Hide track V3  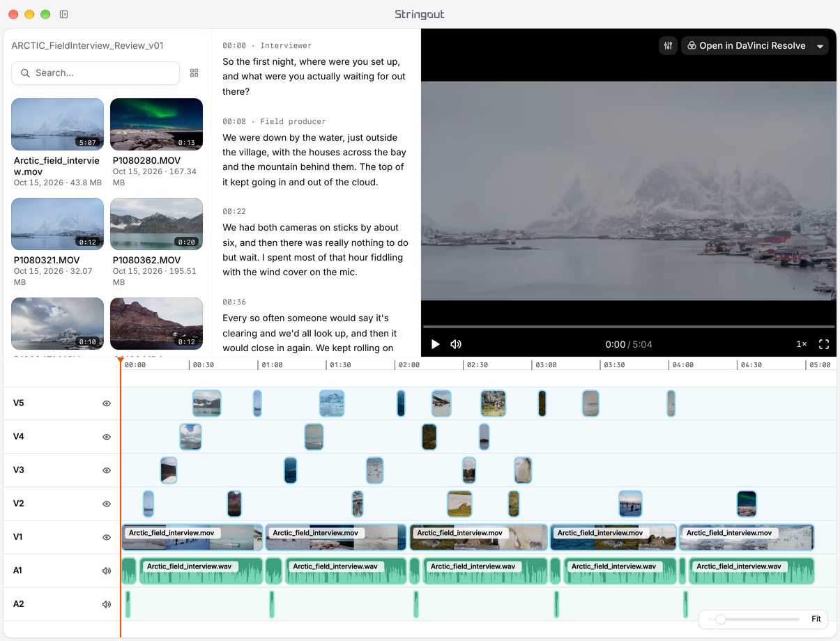click(107, 470)
